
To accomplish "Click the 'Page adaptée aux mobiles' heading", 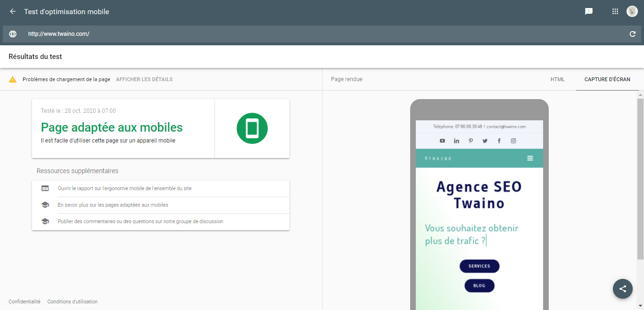I will point(112,127).
